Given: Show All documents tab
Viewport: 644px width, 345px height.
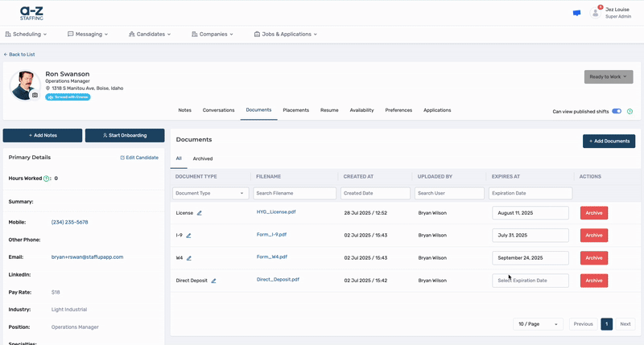Looking at the screenshot, I should (x=179, y=158).
